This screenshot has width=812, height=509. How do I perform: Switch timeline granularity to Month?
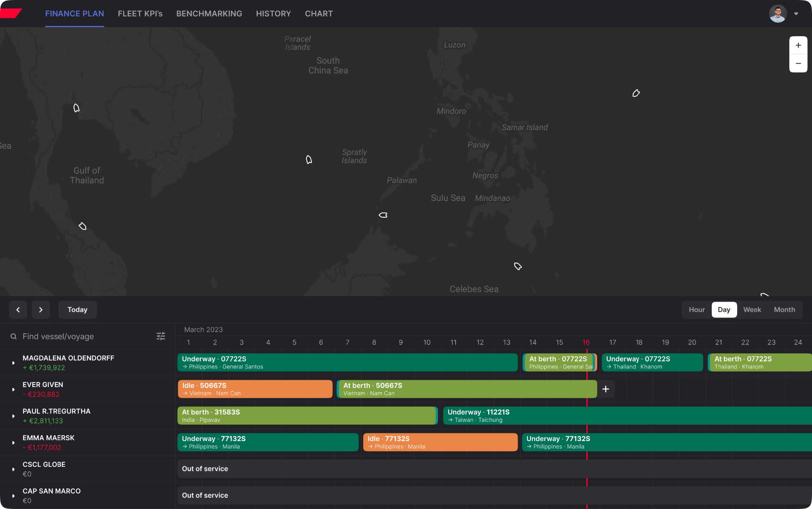[x=784, y=310]
